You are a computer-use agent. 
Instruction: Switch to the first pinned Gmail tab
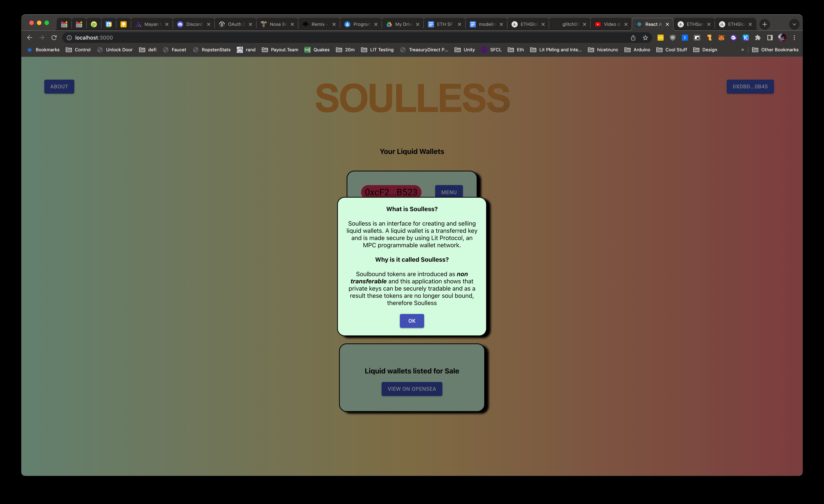point(64,24)
